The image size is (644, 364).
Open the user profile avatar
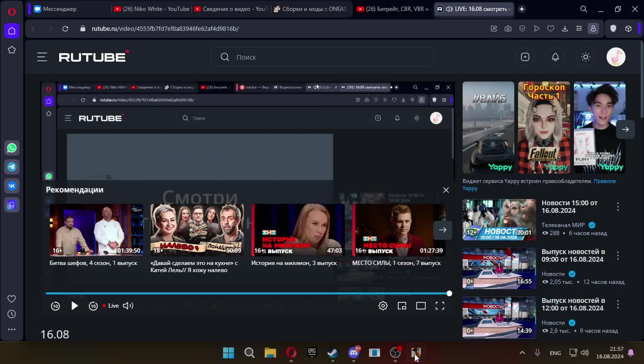(616, 57)
